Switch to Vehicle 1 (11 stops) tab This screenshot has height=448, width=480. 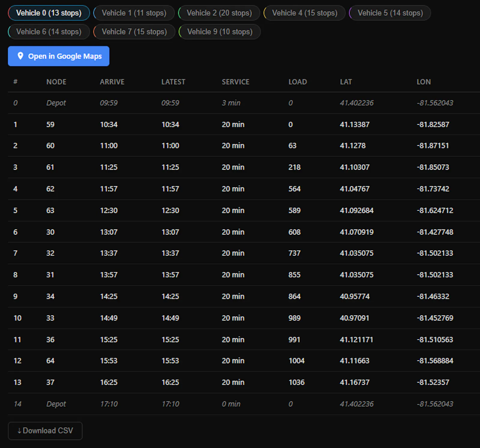(134, 13)
